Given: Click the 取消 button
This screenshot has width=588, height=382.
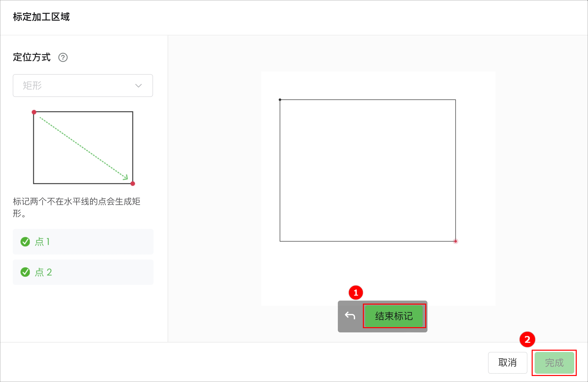Looking at the screenshot, I should (x=508, y=363).
